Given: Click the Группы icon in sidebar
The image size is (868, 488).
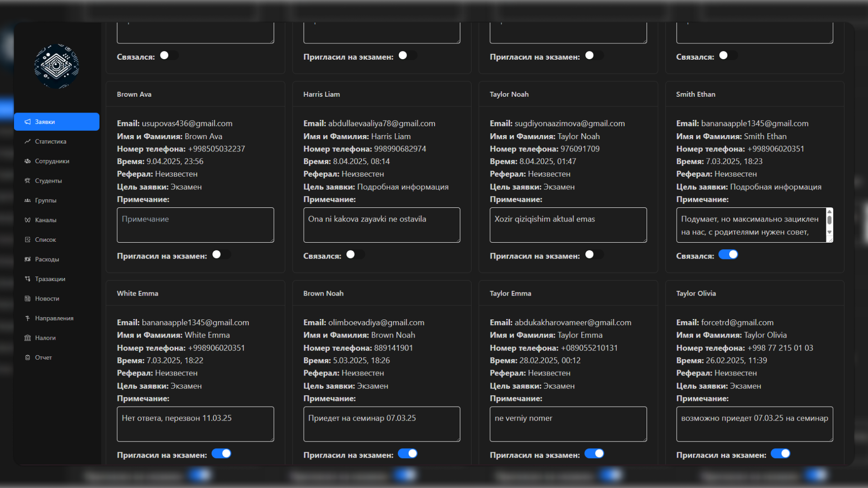Looking at the screenshot, I should click(28, 200).
